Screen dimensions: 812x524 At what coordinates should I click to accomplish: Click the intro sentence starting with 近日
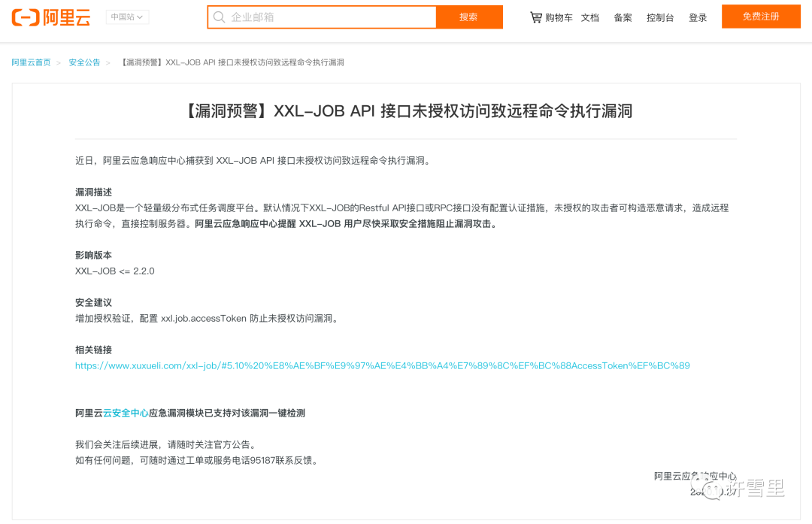tap(254, 161)
